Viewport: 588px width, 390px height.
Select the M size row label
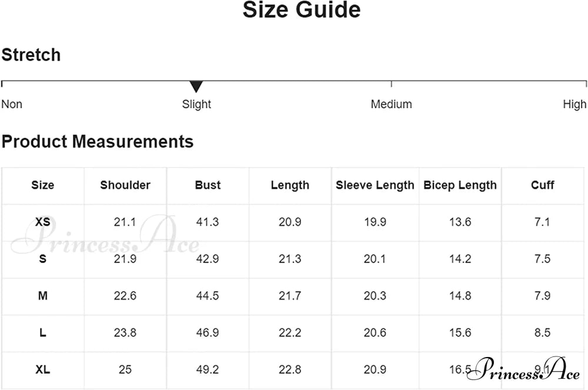(43, 296)
